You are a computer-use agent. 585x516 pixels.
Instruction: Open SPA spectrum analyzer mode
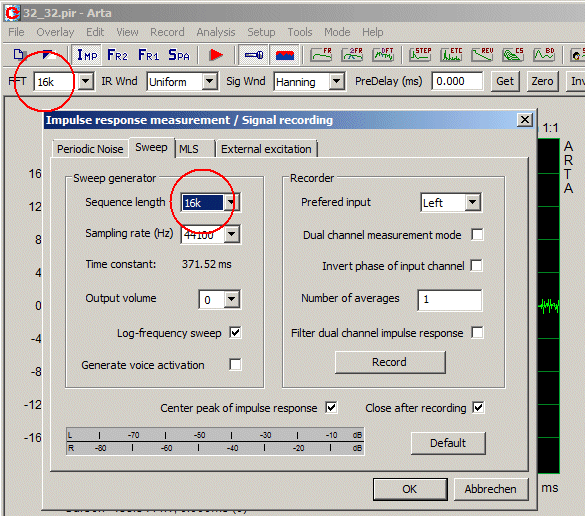pos(179,55)
